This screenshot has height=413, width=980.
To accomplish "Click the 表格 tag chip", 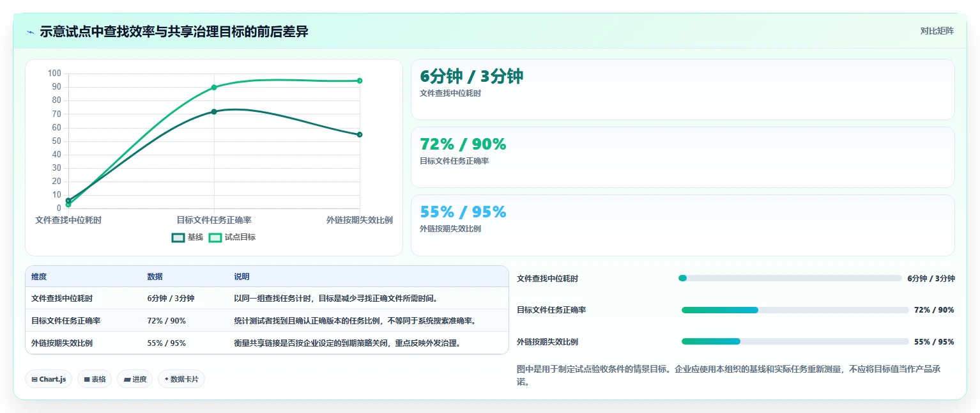I will pos(95,379).
